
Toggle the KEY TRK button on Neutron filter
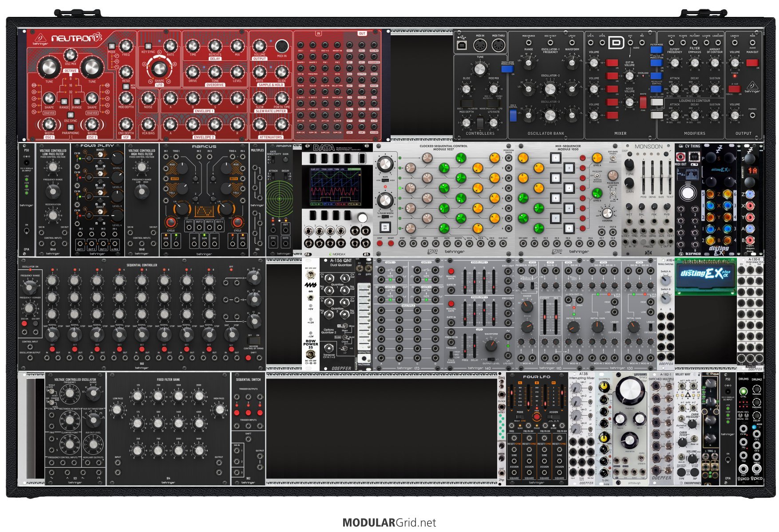click(x=126, y=87)
